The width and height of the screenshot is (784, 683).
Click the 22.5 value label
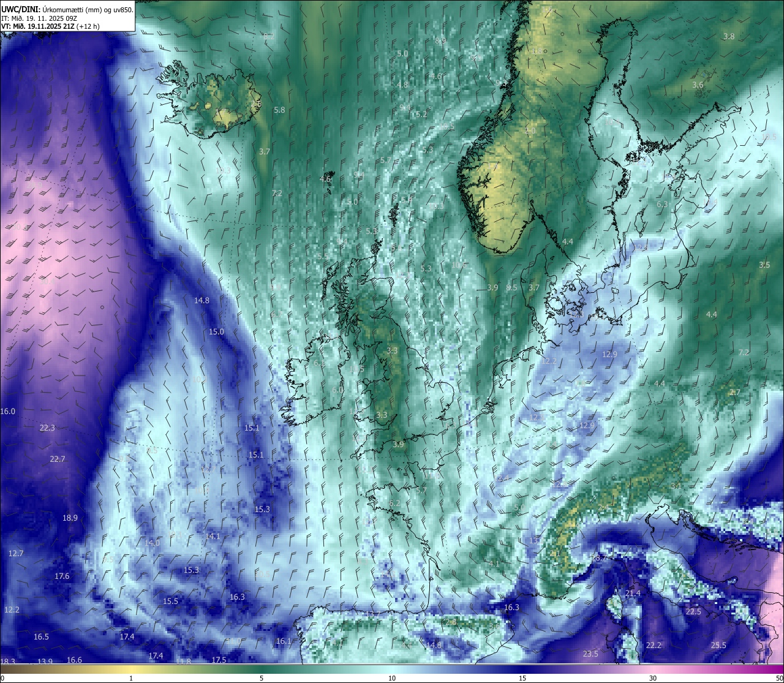click(693, 611)
